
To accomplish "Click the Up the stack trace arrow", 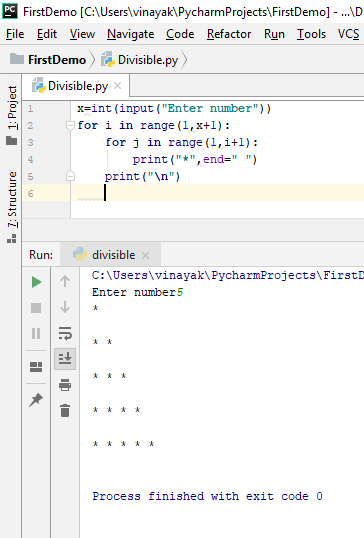I will 65,281.
